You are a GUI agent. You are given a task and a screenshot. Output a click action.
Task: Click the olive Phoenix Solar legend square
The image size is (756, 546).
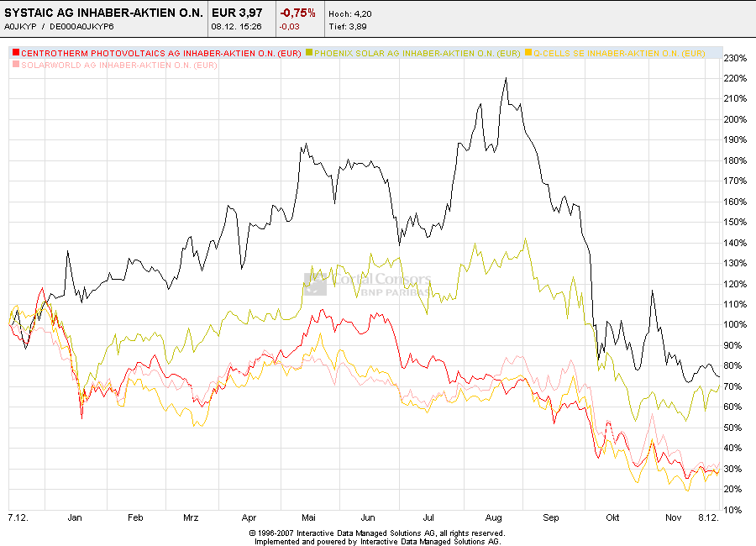coord(309,54)
